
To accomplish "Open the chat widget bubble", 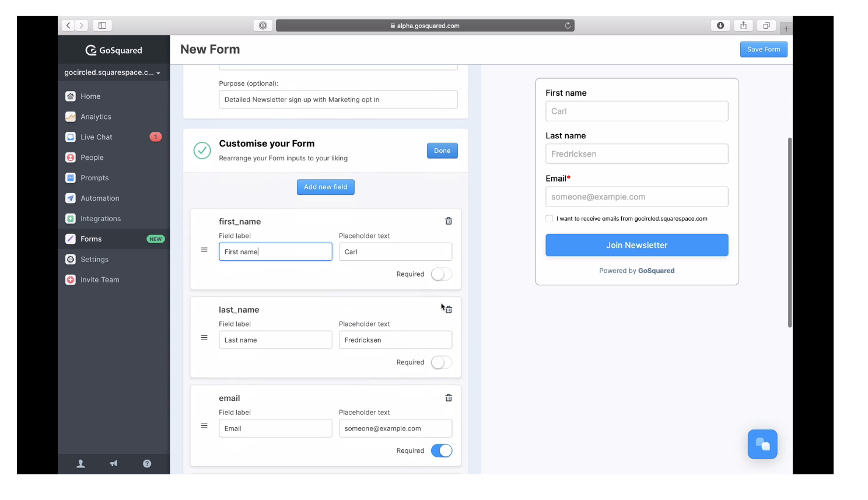I will (x=762, y=445).
